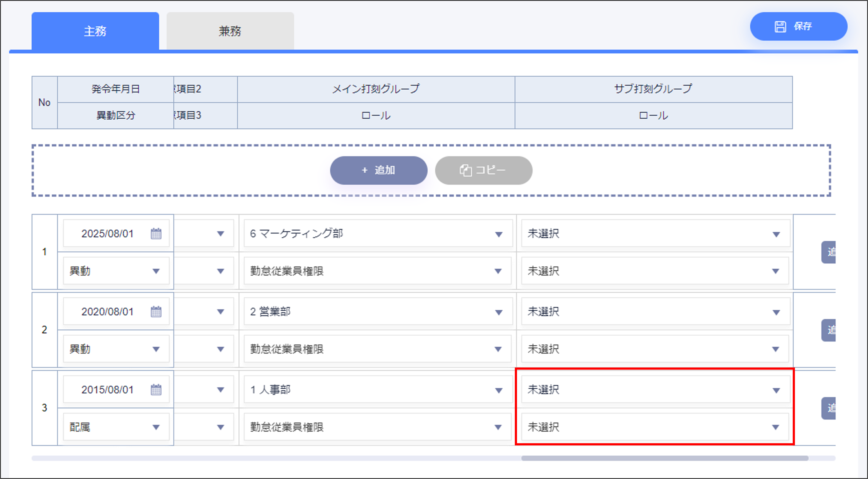Click row 1 partially visible 追 button
Screen dimensions: 868x479
click(829, 252)
